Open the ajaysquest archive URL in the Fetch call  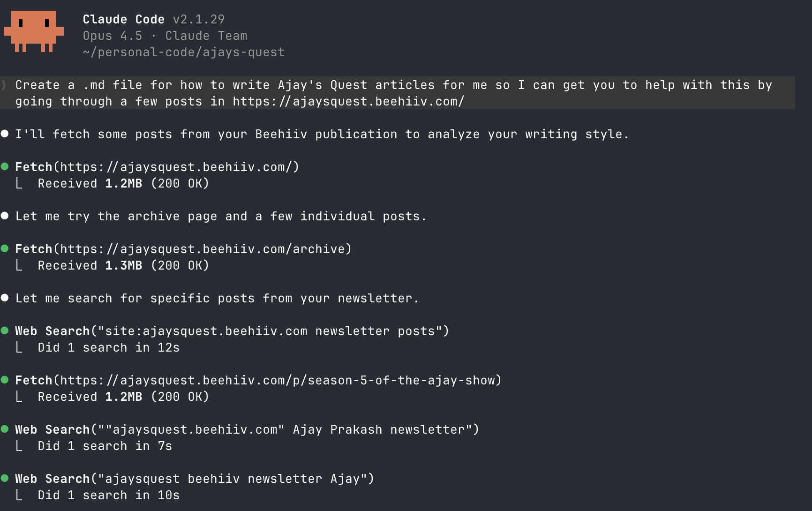[205, 249]
